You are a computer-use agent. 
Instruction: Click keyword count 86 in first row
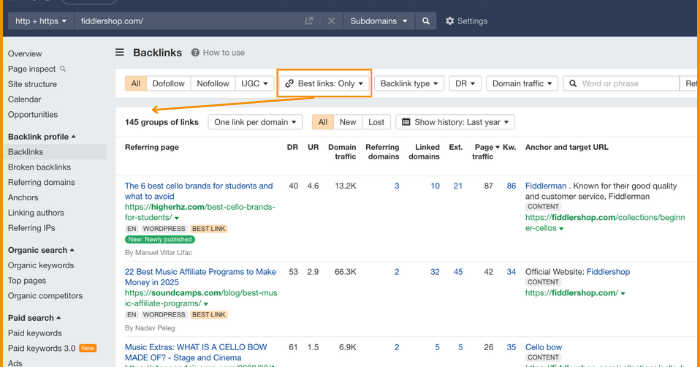tap(511, 186)
